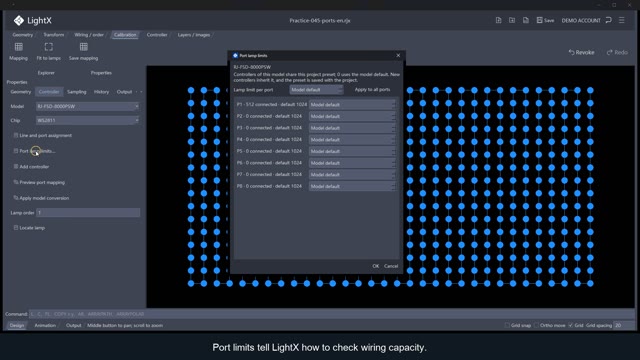Image resolution: width=640 pixels, height=360 pixels.
Task: Open the P3 port limit dropdown
Action: pyautogui.click(x=352, y=128)
